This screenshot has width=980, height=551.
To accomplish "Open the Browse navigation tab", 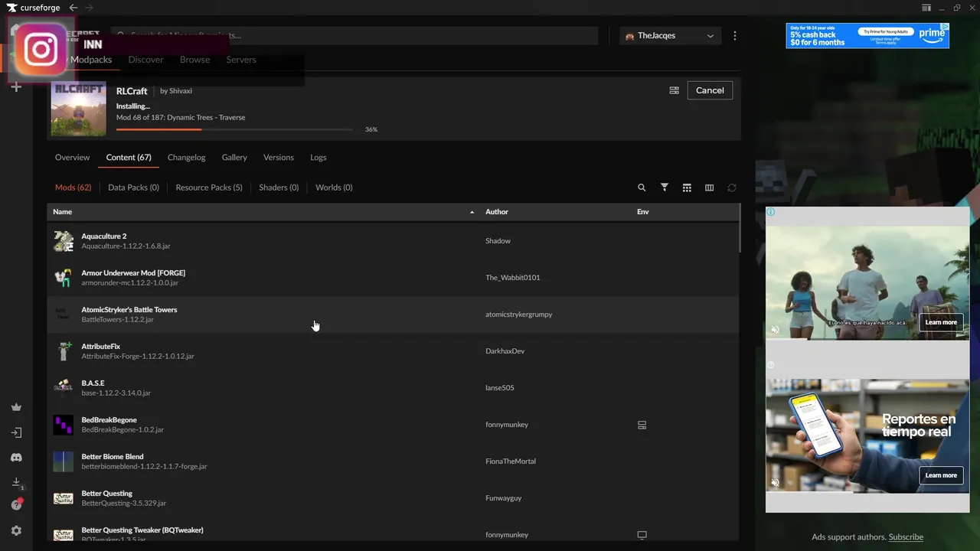I will tap(194, 60).
